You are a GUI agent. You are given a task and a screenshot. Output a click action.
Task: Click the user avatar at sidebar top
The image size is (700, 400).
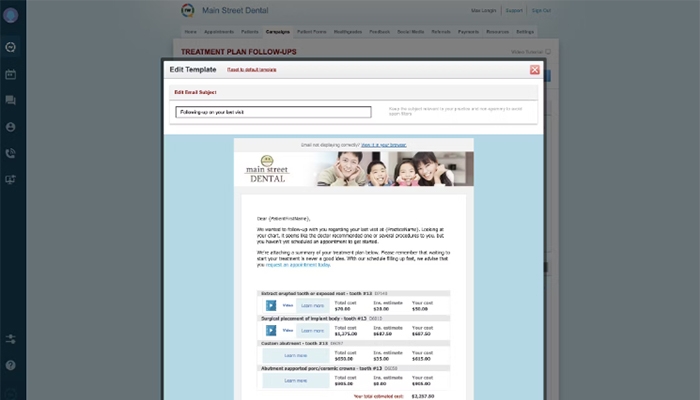coord(10,15)
